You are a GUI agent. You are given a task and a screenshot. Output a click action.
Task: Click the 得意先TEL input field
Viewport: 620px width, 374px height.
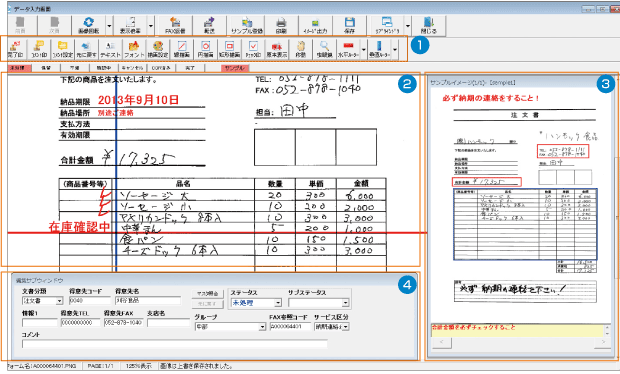[80, 323]
